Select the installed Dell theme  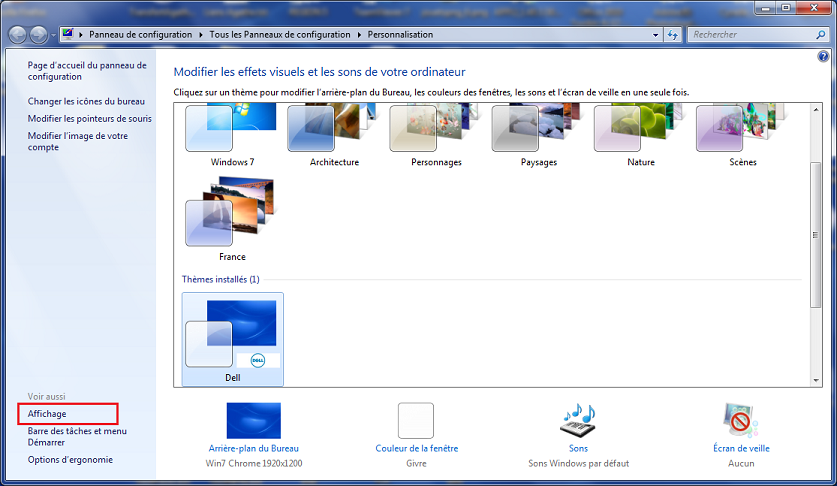tap(232, 339)
